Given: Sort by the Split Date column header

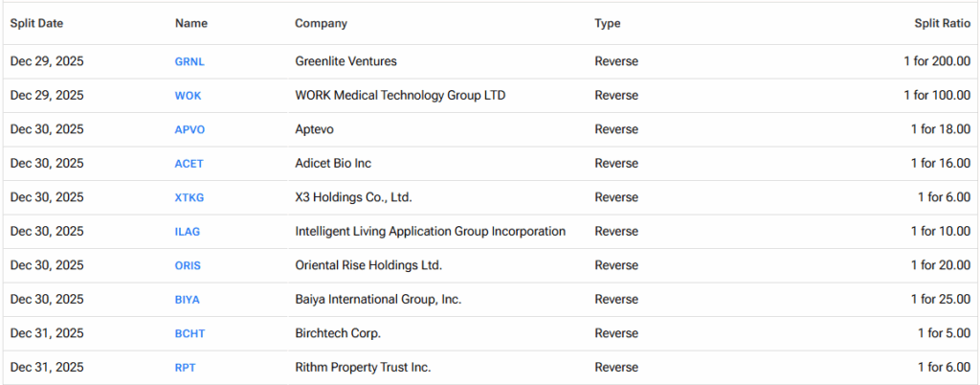Looking at the screenshot, I should [36, 23].
